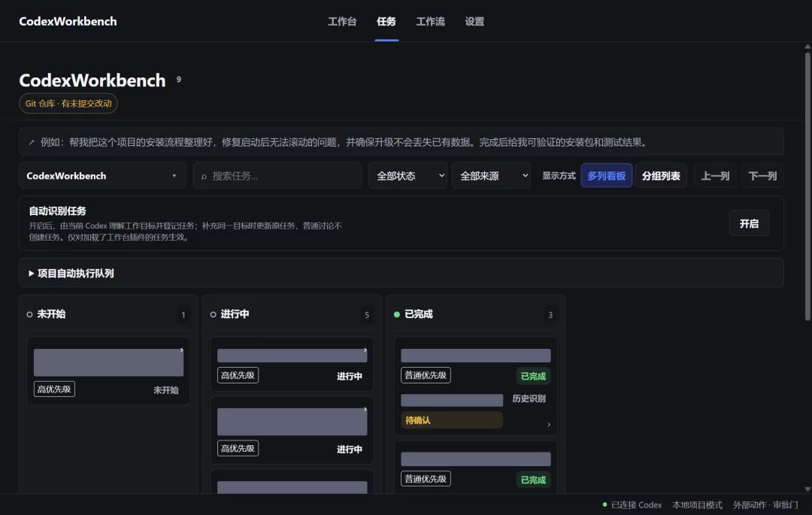Enable auto task recognition with 开启
Image resolution: width=812 pixels, height=515 pixels.
click(x=749, y=223)
